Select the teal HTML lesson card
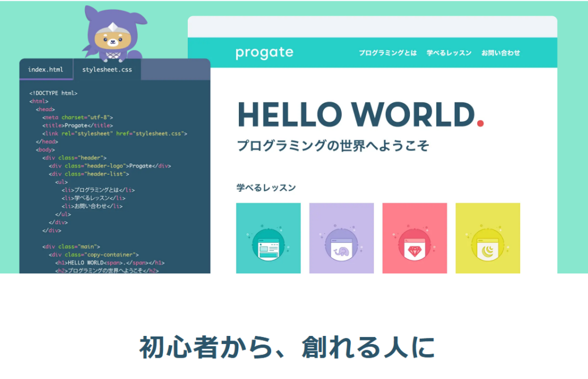 (269, 238)
